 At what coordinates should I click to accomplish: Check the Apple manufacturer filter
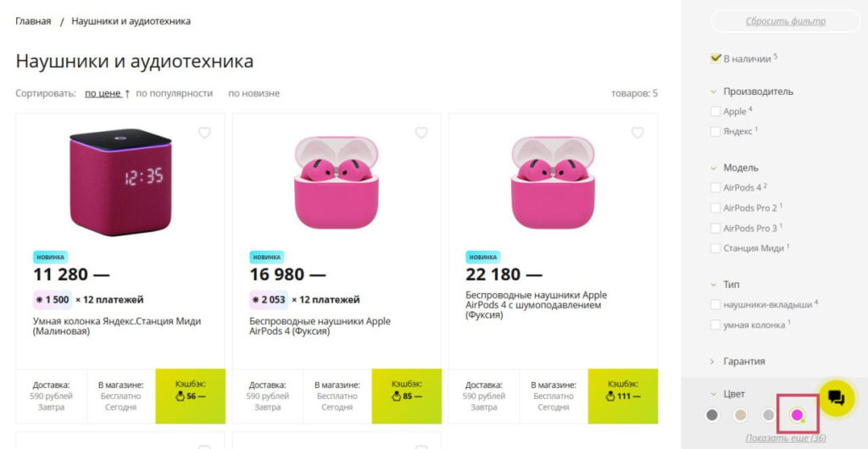[x=715, y=111]
